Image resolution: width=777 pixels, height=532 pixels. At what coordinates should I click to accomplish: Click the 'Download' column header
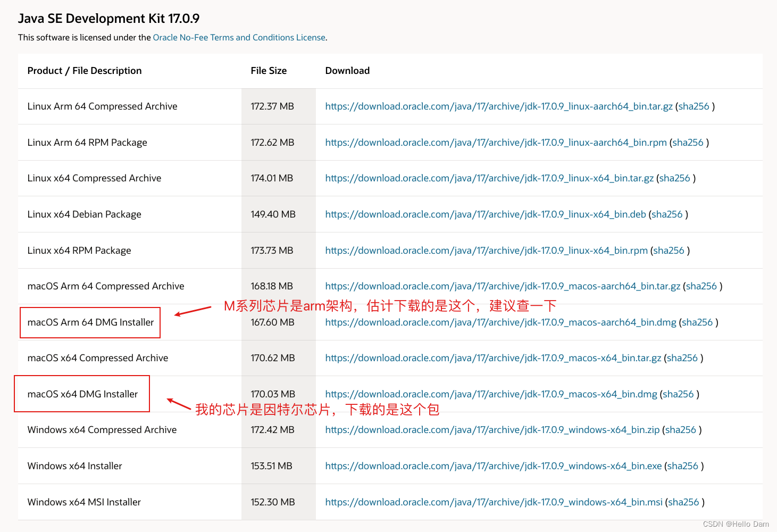(347, 71)
